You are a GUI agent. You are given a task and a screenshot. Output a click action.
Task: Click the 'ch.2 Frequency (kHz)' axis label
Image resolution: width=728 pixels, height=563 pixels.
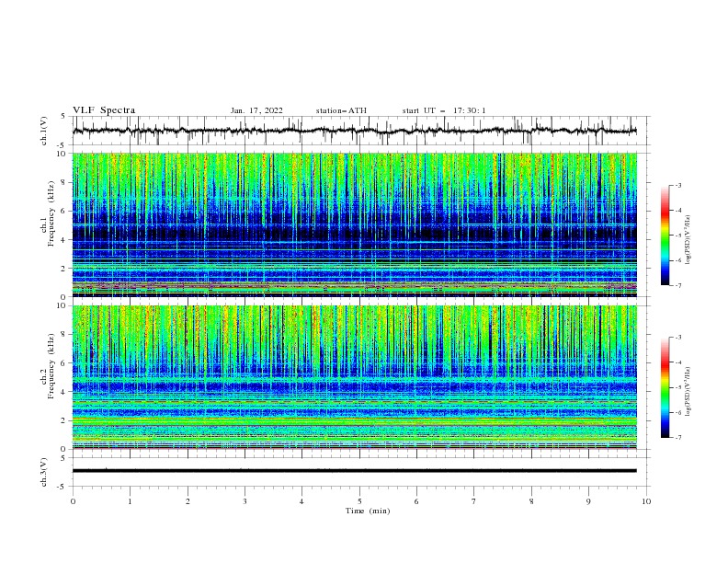[x=48, y=366]
